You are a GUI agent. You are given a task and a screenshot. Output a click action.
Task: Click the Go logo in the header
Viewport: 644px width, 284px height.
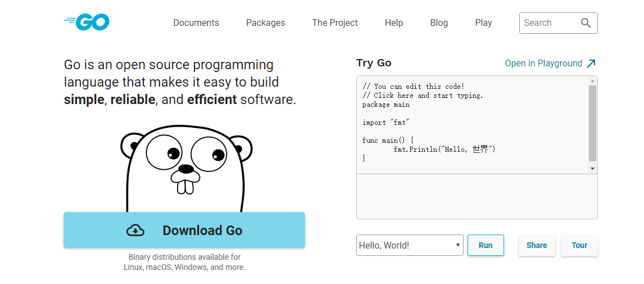pos(87,22)
